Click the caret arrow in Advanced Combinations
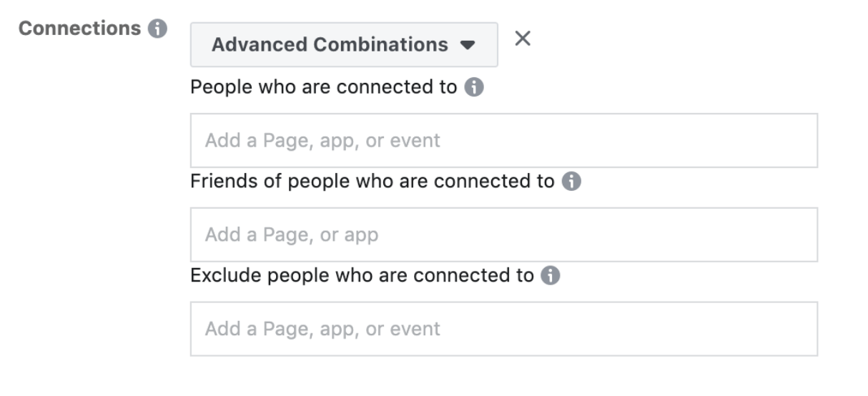The image size is (868, 396). (468, 45)
